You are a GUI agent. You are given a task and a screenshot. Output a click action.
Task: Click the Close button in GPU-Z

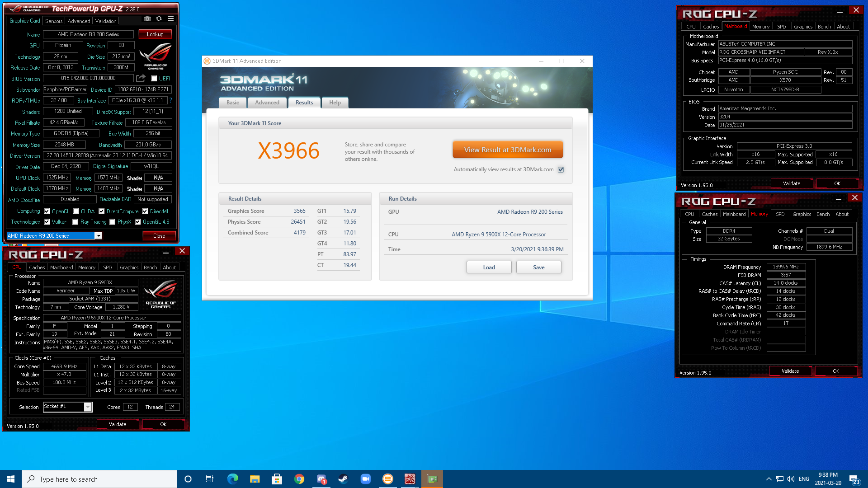point(159,236)
